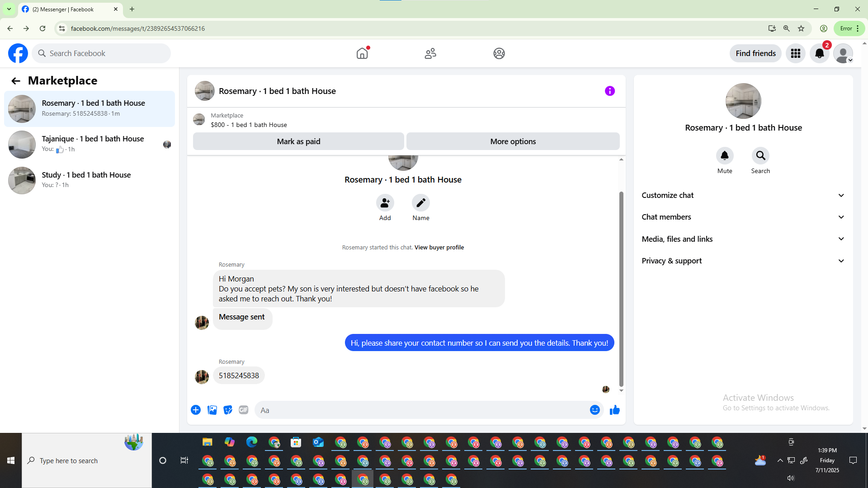Open the Chrome Error menu button

coord(849,28)
